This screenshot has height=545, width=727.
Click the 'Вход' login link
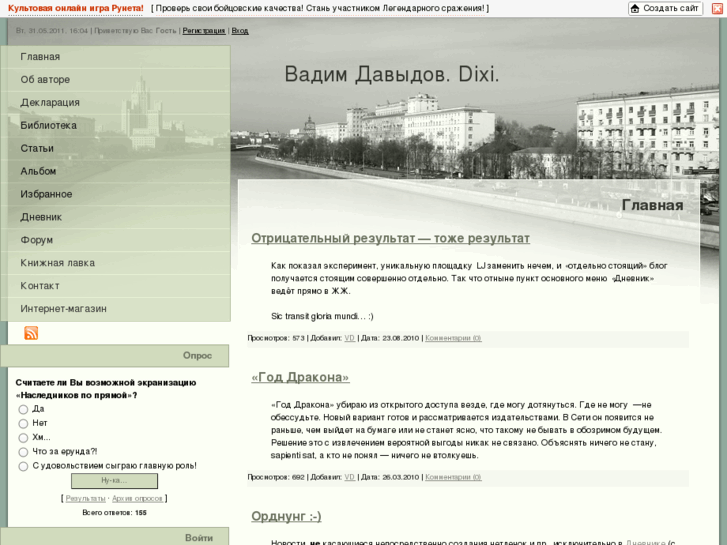(x=240, y=31)
